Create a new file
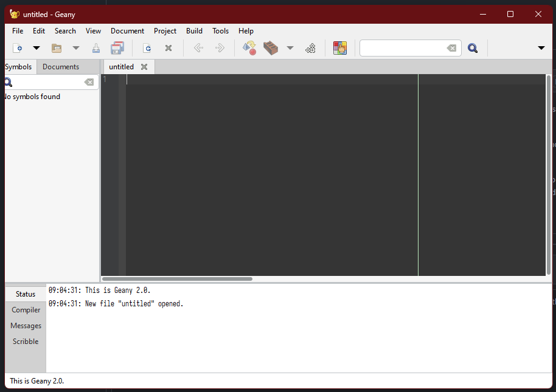Screen dimensions: 556x392 coord(18,47)
